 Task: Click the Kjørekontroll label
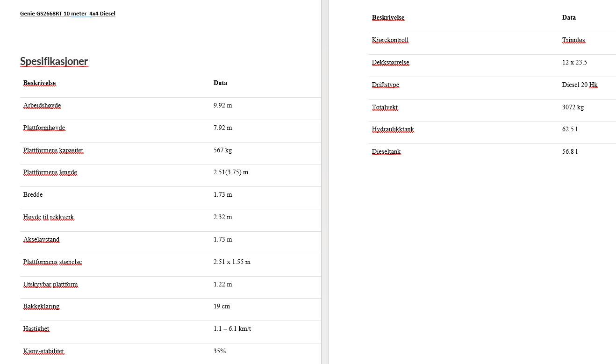pos(390,40)
